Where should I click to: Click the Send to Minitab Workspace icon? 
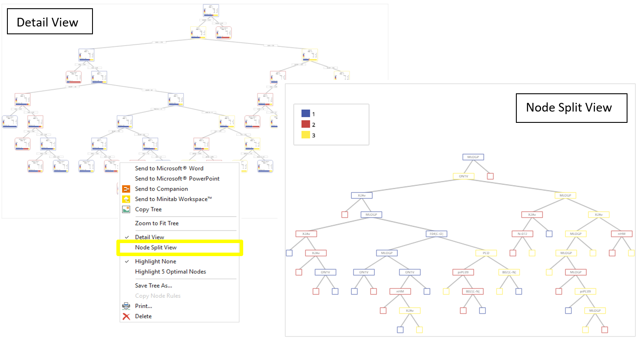[125, 199]
